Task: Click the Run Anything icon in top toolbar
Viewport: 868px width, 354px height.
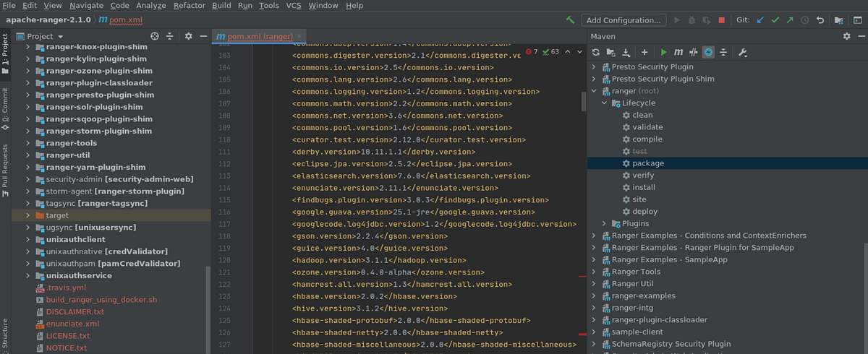Action: pos(856,20)
